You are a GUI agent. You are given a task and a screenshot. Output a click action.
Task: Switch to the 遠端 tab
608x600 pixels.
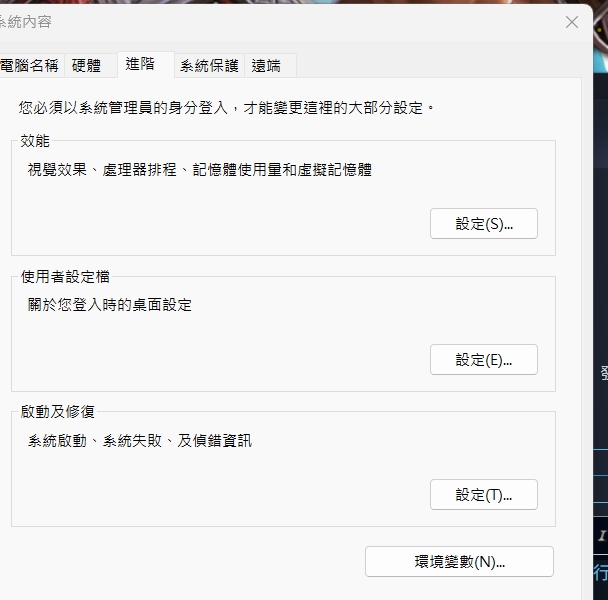point(266,66)
